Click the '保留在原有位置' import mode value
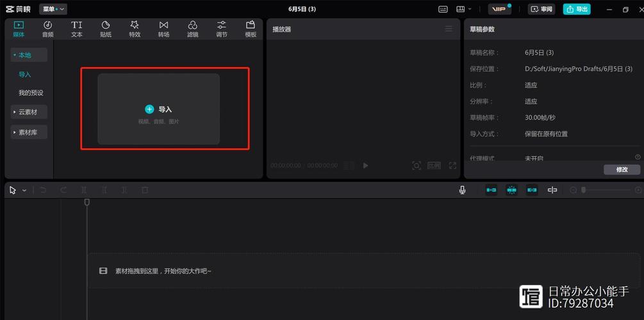The image size is (644, 320). coord(546,134)
